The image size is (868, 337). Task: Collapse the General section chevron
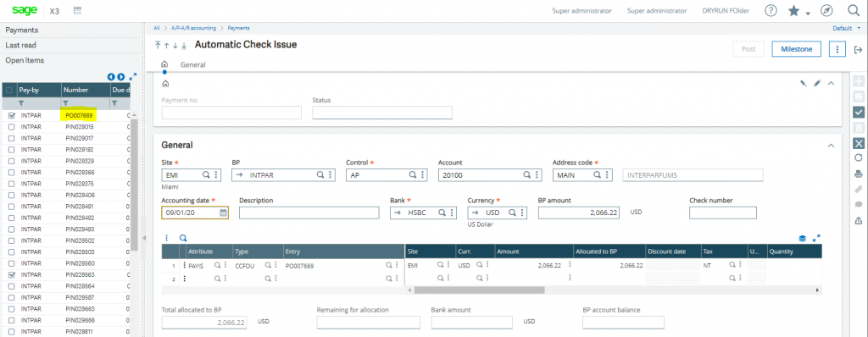point(831,146)
